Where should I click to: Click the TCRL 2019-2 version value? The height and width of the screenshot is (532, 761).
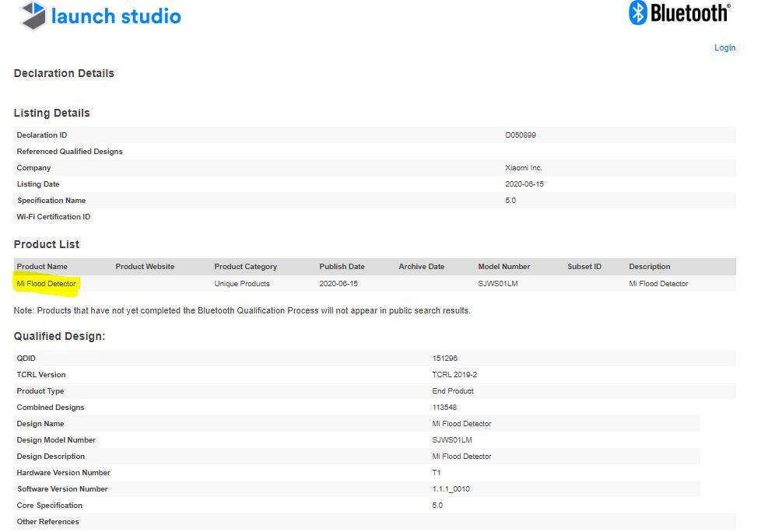point(454,375)
